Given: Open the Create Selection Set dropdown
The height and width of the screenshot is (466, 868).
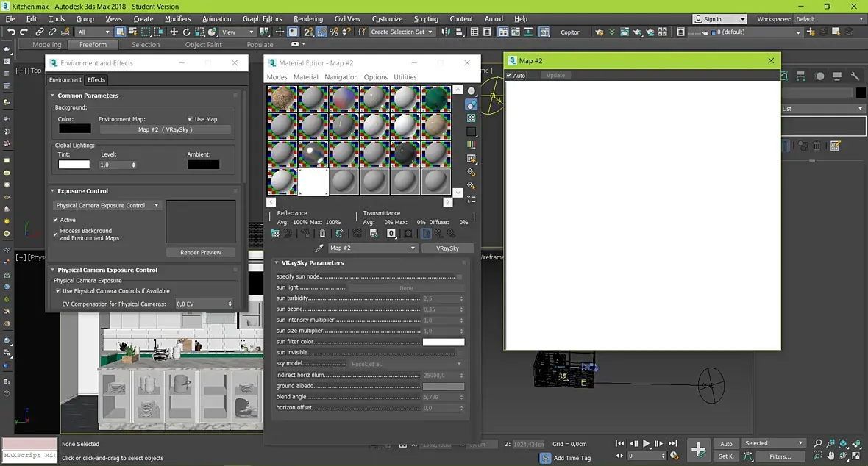Looking at the screenshot, I should 401,32.
